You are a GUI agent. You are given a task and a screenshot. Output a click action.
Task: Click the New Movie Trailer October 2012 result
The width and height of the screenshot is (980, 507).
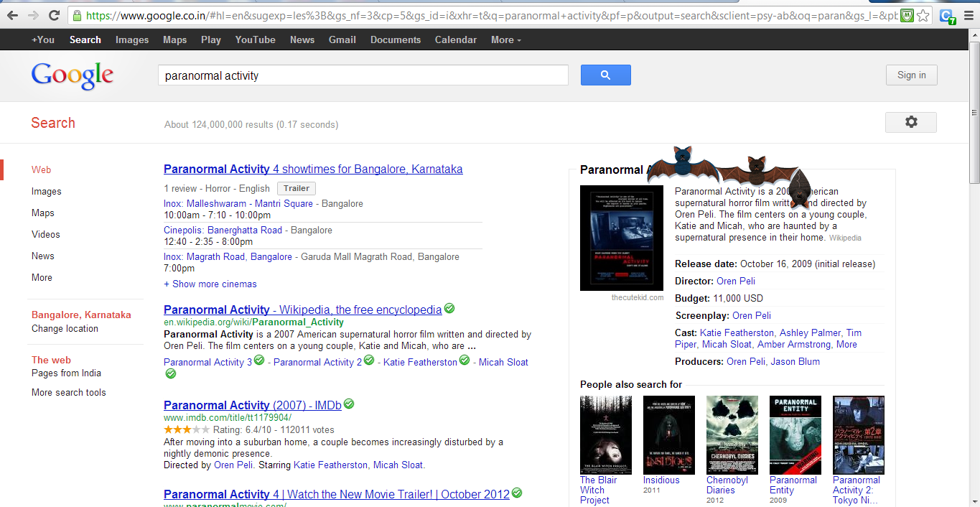click(337, 494)
